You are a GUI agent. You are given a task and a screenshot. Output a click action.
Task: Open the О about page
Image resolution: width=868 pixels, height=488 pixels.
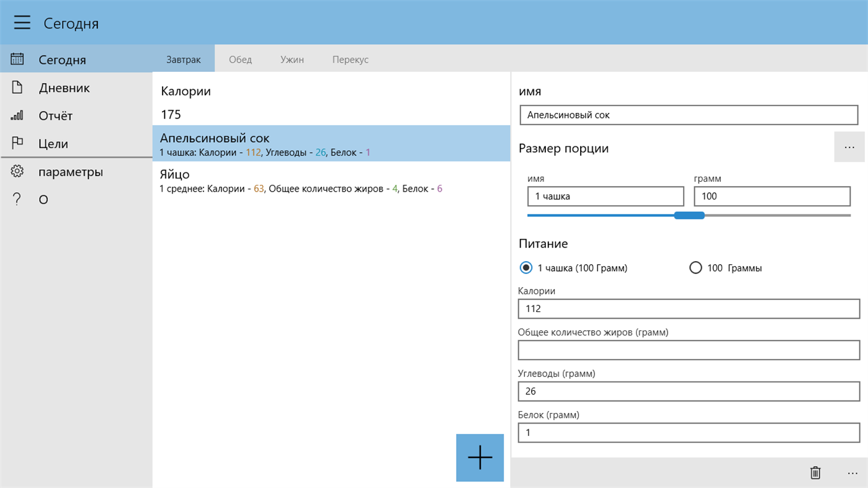pyautogui.click(x=76, y=199)
